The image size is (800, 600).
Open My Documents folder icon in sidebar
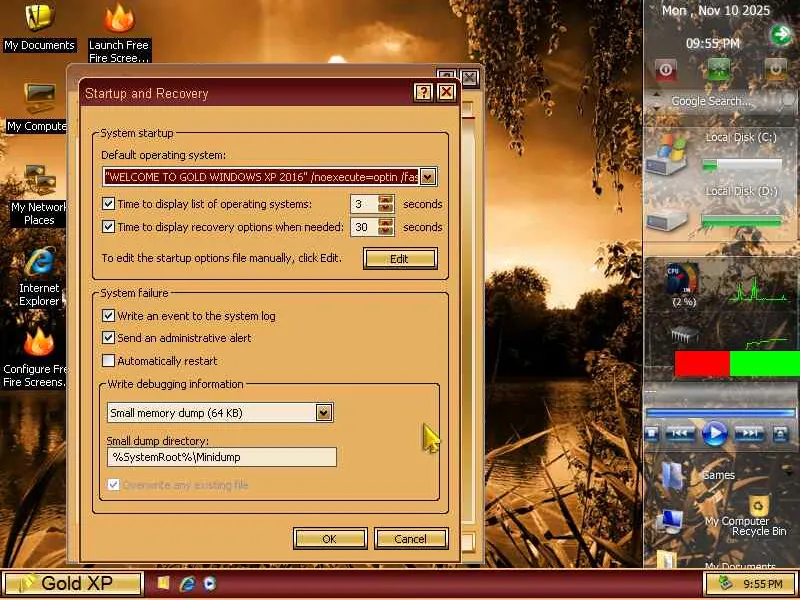tap(667, 559)
